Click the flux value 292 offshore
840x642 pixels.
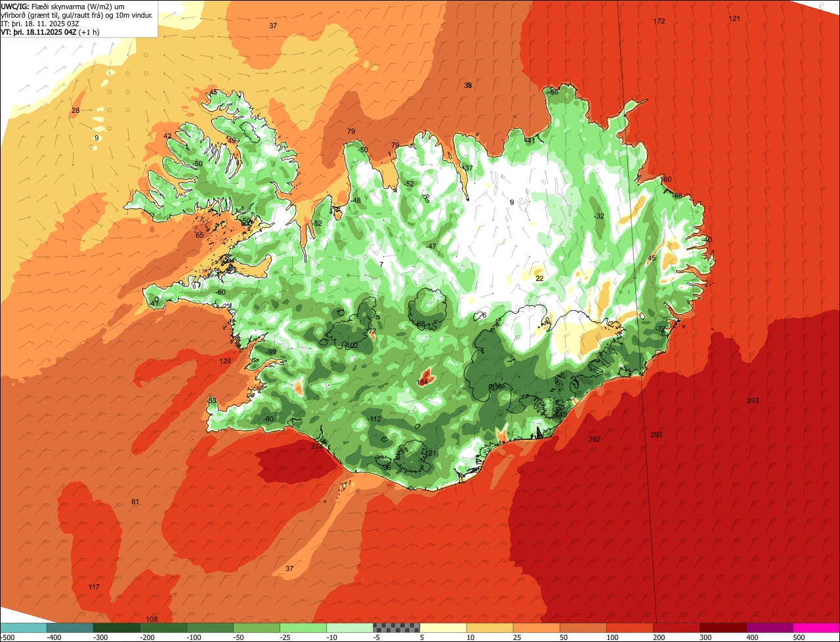point(595,439)
